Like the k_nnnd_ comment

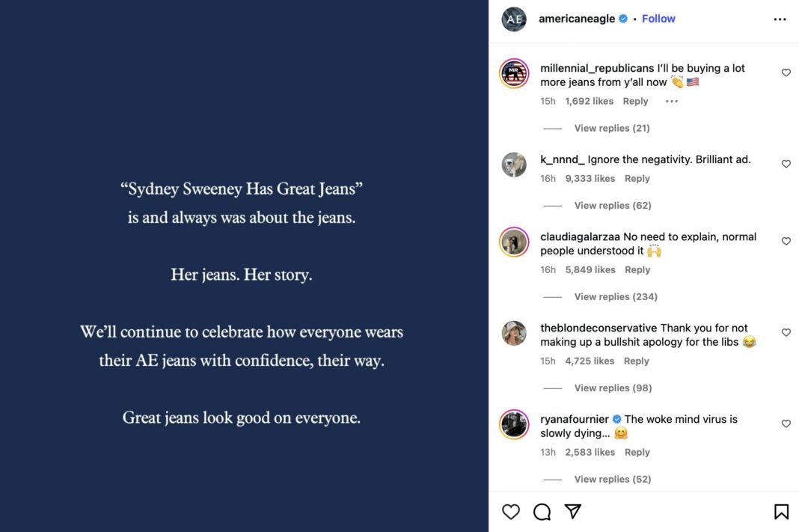[786, 164]
